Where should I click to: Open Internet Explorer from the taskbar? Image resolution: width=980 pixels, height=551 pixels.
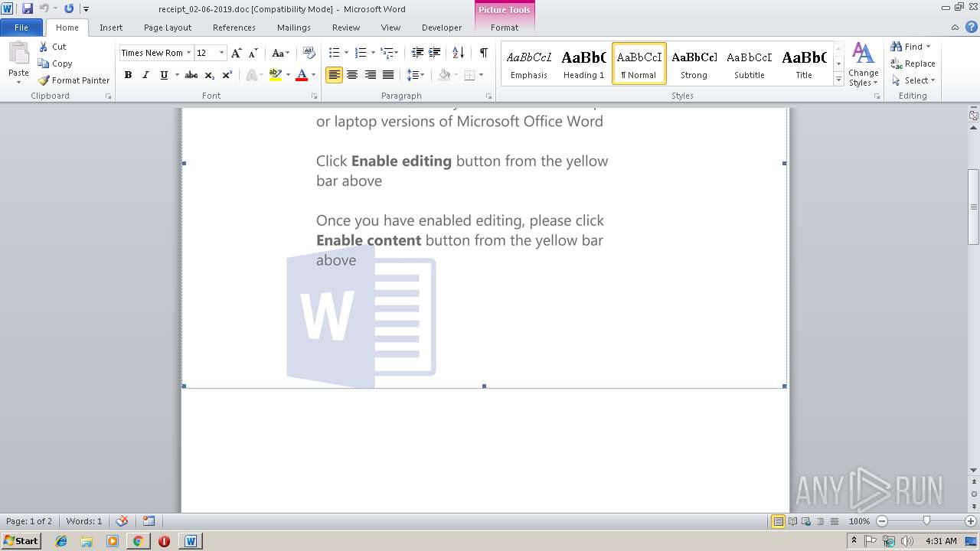61,540
